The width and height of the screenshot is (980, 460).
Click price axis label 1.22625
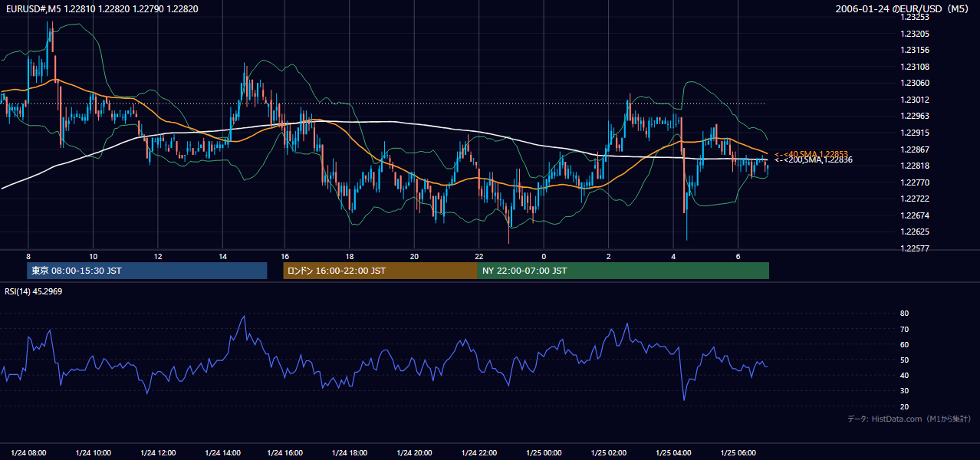[x=915, y=232]
